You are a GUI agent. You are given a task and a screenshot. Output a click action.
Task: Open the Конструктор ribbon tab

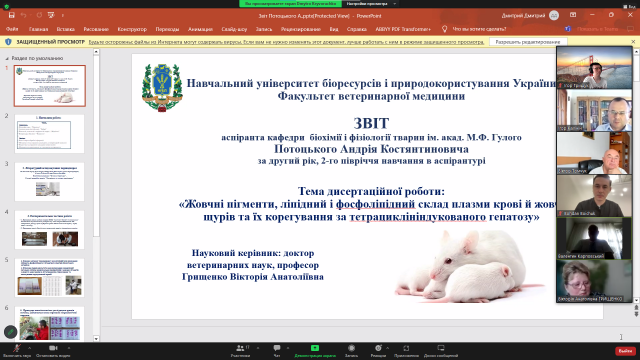click(132, 29)
